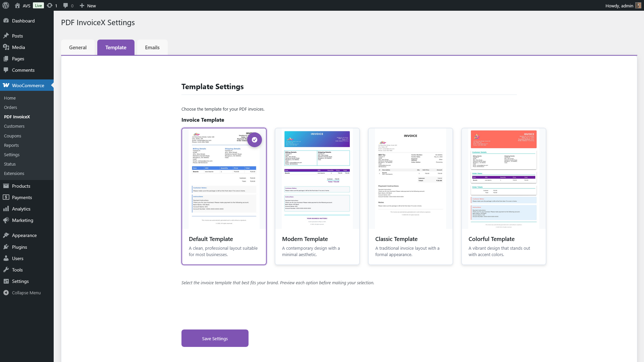The height and width of the screenshot is (362, 644).
Task: Open the AVS site home icon
Action: [17, 5]
